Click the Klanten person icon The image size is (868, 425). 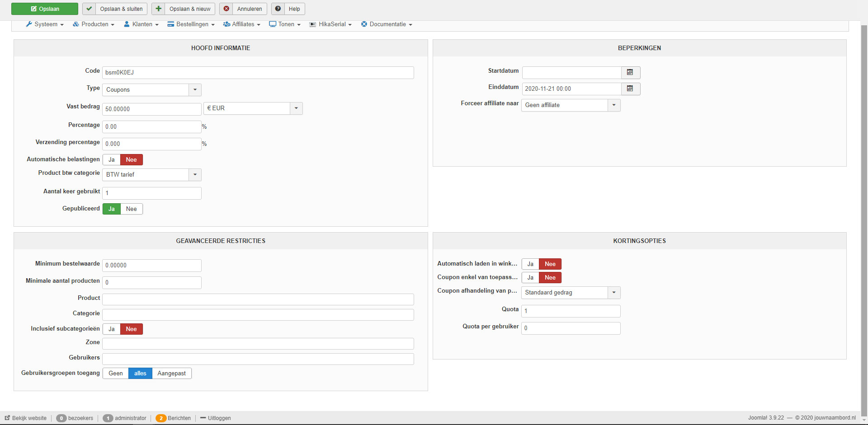[x=127, y=24]
